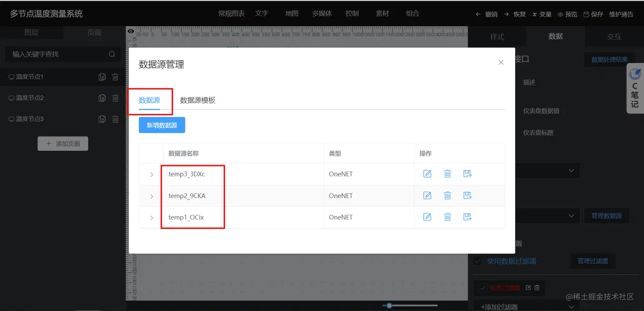
Task: Click 新增数据源 button
Action: (x=162, y=125)
